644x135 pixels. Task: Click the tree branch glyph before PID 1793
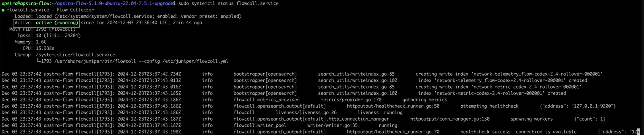tap(39, 61)
